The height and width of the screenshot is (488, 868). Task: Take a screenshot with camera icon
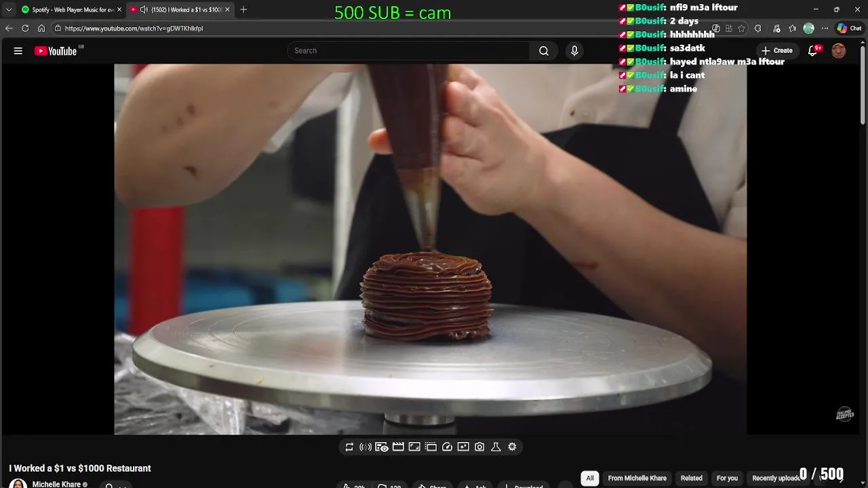pyautogui.click(x=479, y=447)
